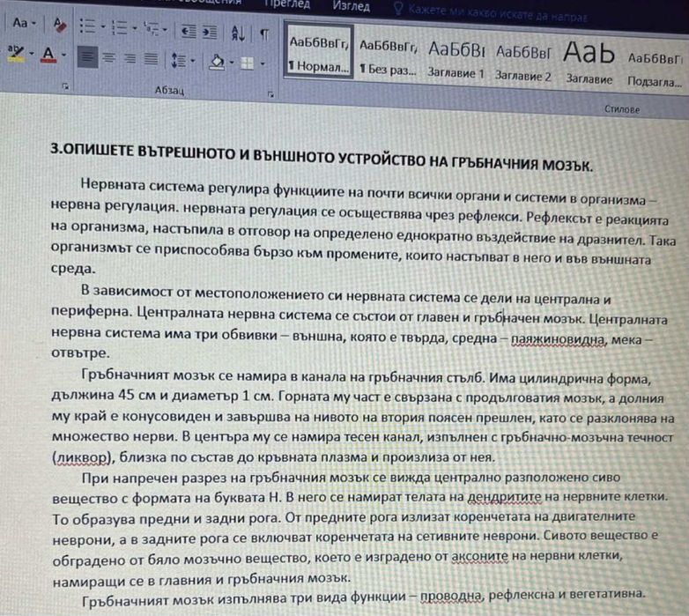This screenshot has width=689, height=616.
Task: Click the underlined word 'дендритите'
Action: pyautogui.click(x=504, y=496)
